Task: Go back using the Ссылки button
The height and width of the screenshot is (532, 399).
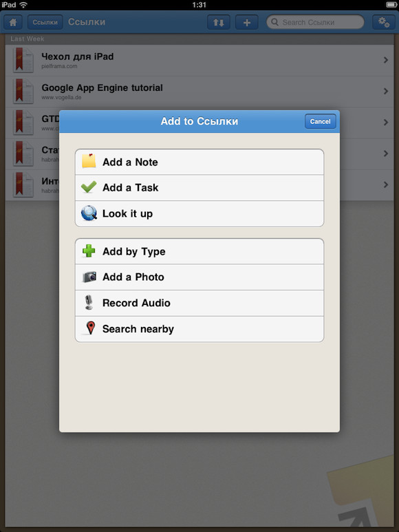Action: point(45,23)
